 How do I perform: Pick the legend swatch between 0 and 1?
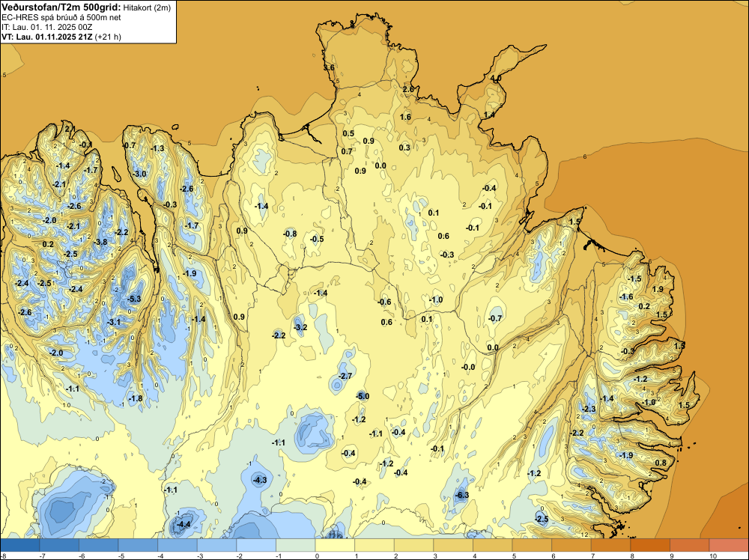pos(335,545)
